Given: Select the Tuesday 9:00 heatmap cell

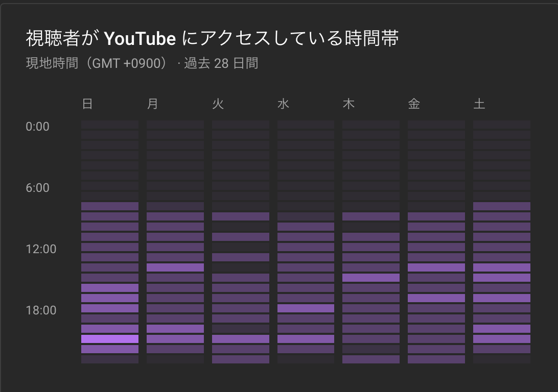Looking at the screenshot, I should [241, 216].
